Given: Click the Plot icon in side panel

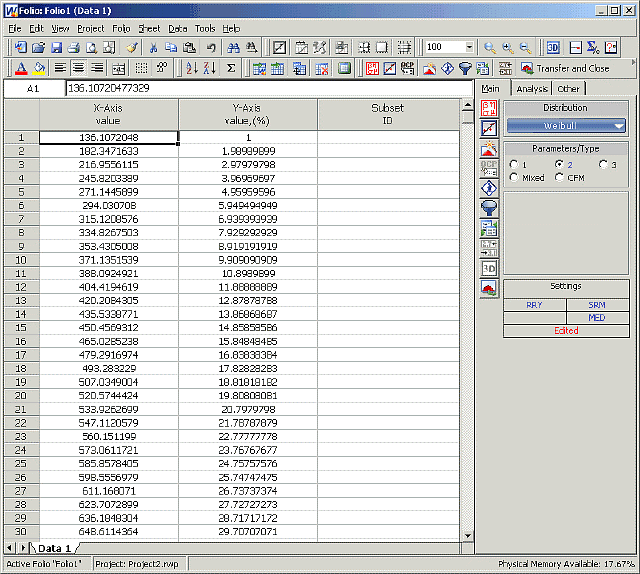Looking at the screenshot, I should coord(489,128).
